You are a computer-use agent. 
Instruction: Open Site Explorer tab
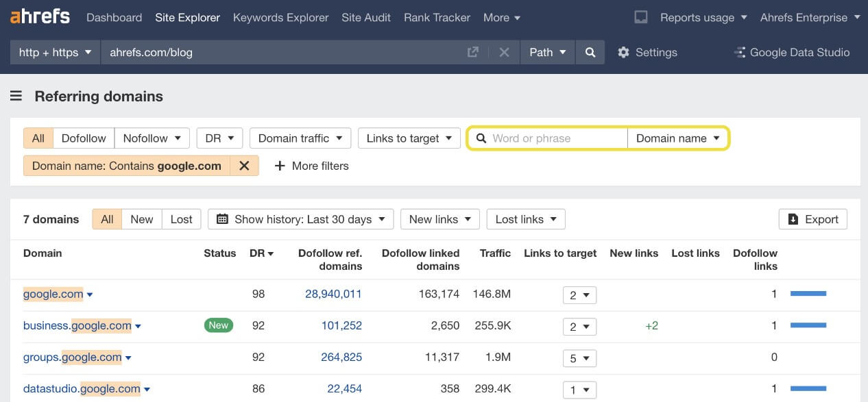188,17
